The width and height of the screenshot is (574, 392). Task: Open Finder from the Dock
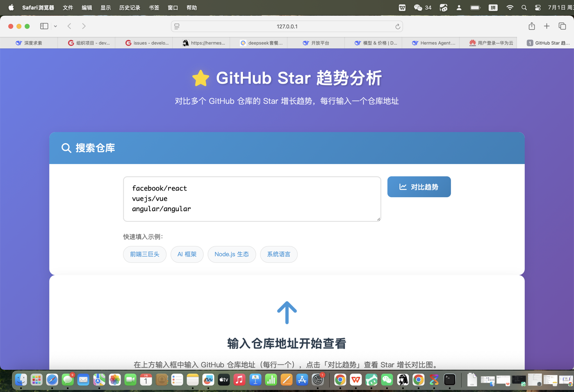click(21, 380)
